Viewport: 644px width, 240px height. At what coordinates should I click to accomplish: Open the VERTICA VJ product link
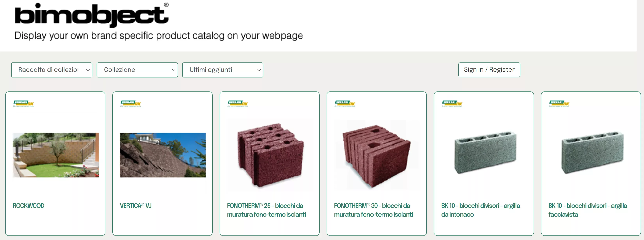[x=136, y=205]
